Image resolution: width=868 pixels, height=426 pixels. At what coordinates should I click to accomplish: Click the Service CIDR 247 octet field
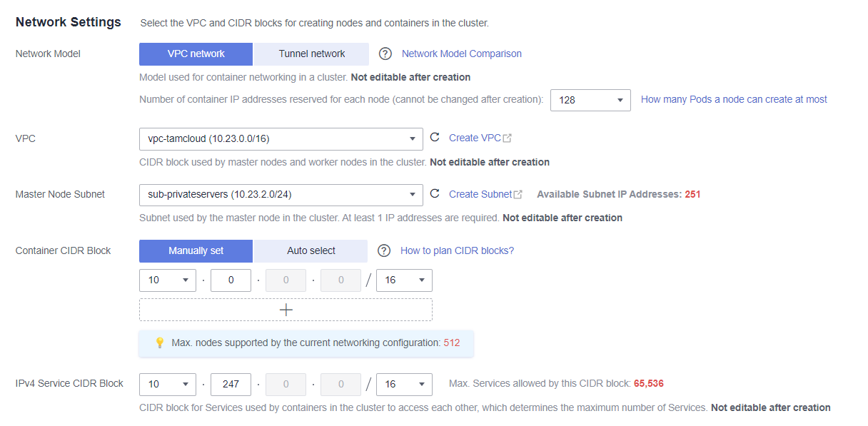(x=231, y=384)
